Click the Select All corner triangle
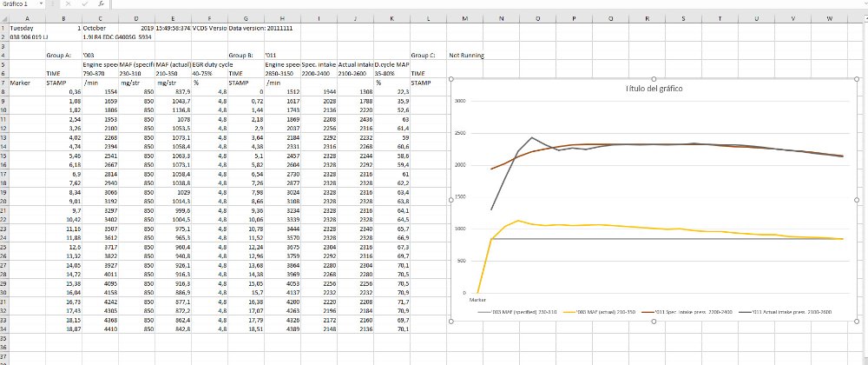The height and width of the screenshot is (365, 868). coord(4,17)
